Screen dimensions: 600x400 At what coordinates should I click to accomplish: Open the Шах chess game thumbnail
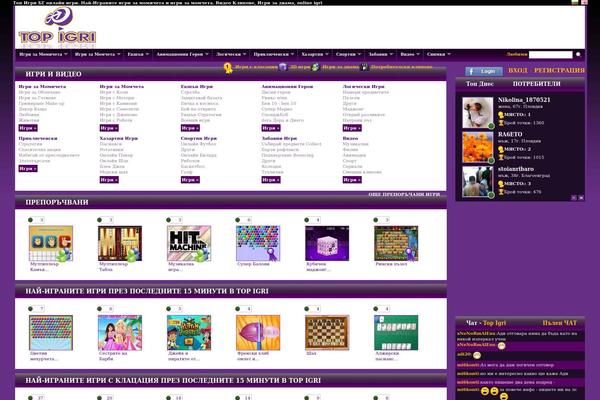pos(327,332)
